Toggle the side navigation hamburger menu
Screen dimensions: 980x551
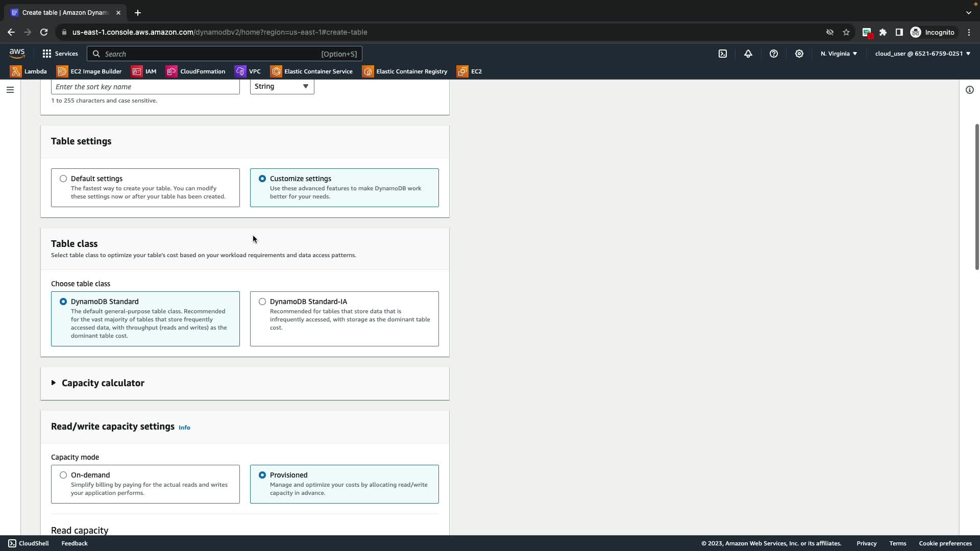click(10, 90)
